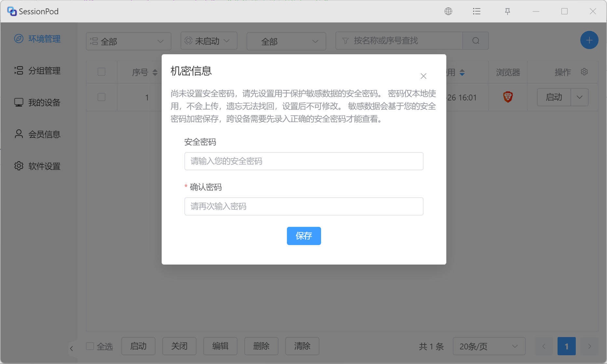Add new environment with blue plus button
The height and width of the screenshot is (364, 607).
click(589, 40)
